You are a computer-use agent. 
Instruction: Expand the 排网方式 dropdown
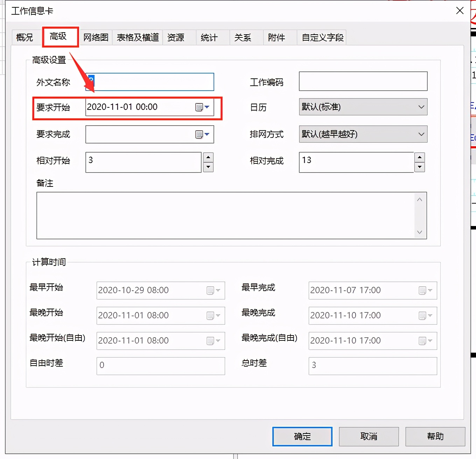[421, 134]
